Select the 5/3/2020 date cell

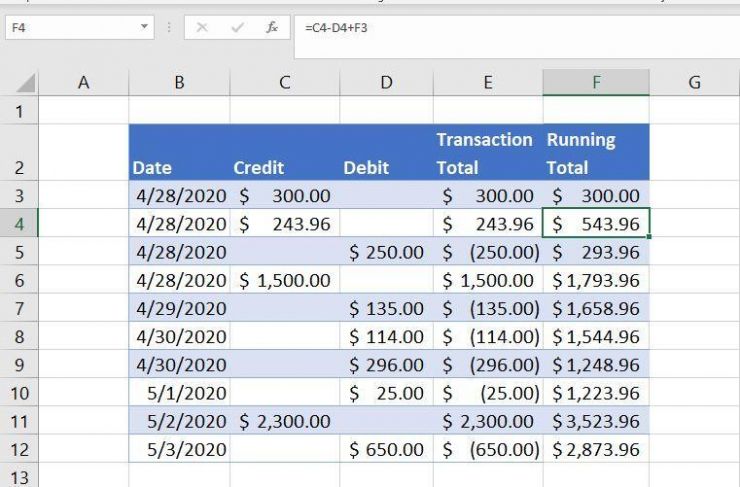(180, 449)
